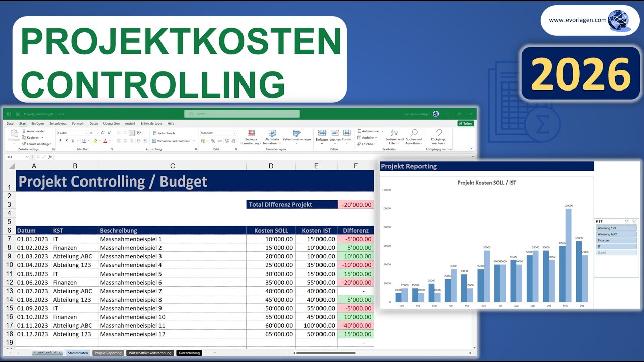The height and width of the screenshot is (362, 644).
Task: Toggle bottom vertical alignment
Action: click(132, 133)
